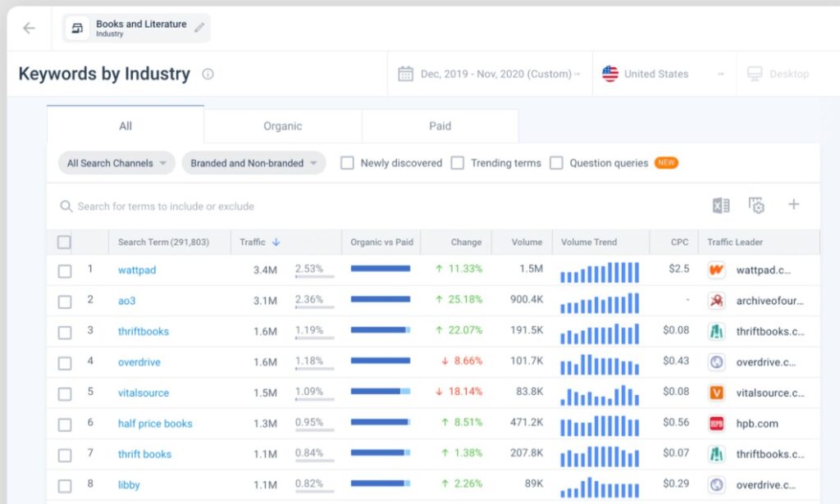Click the United States flag icon
This screenshot has height=504, width=840.
pyautogui.click(x=609, y=73)
